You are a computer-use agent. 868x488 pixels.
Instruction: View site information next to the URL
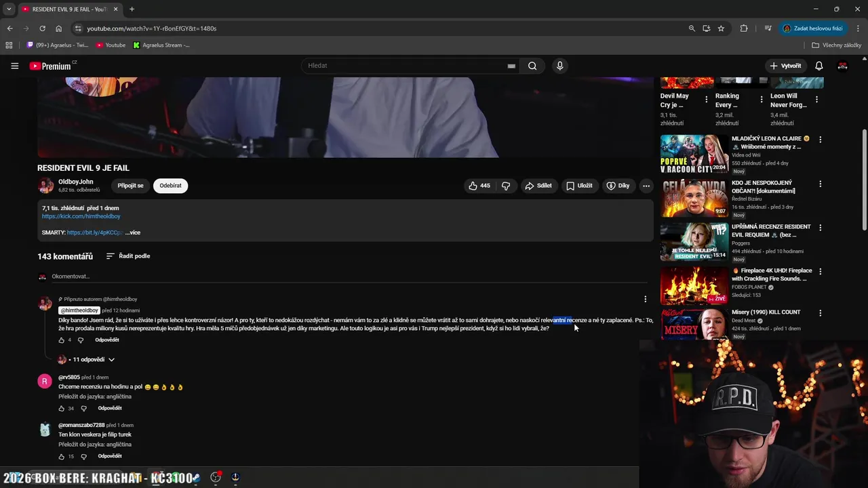[x=78, y=28]
